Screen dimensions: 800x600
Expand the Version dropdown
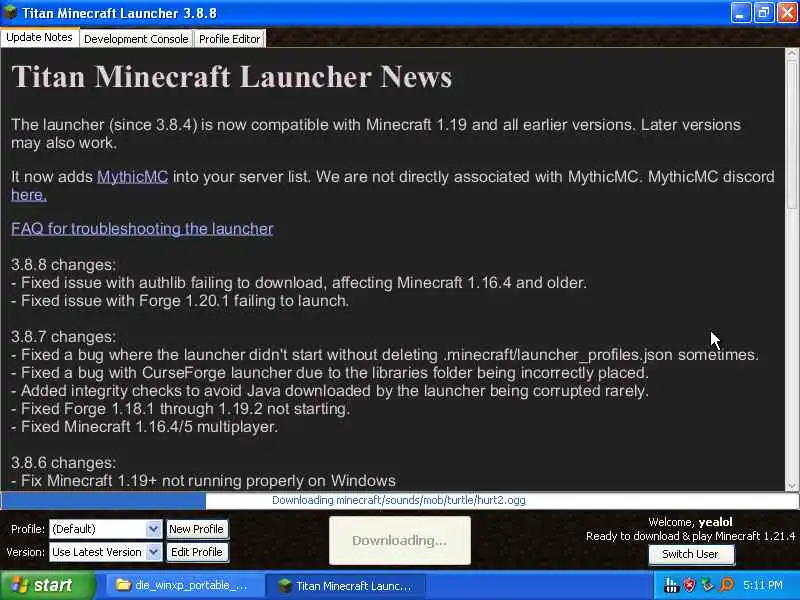click(153, 552)
